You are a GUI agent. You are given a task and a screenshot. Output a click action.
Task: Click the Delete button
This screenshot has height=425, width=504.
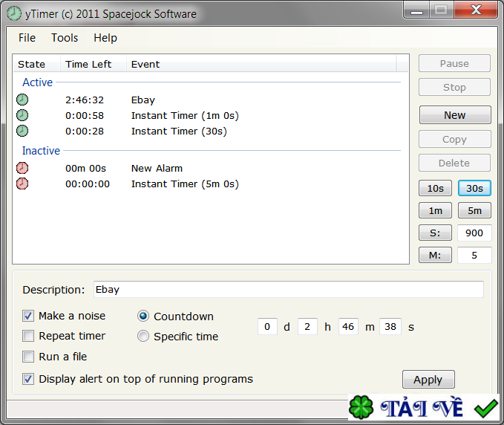pos(454,163)
